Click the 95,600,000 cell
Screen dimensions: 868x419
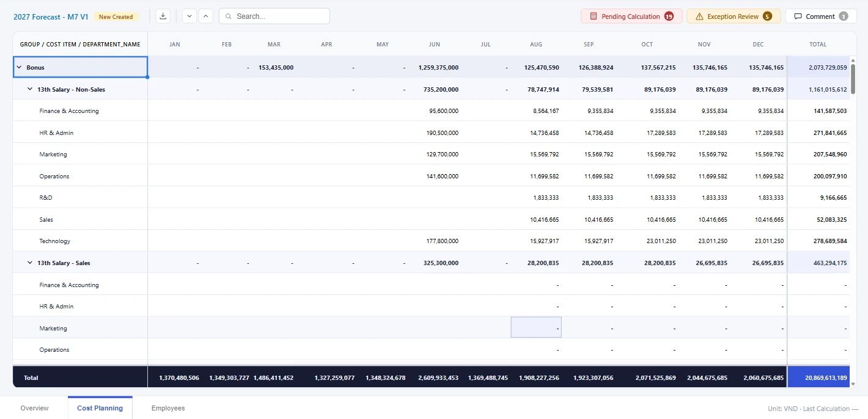(444, 111)
